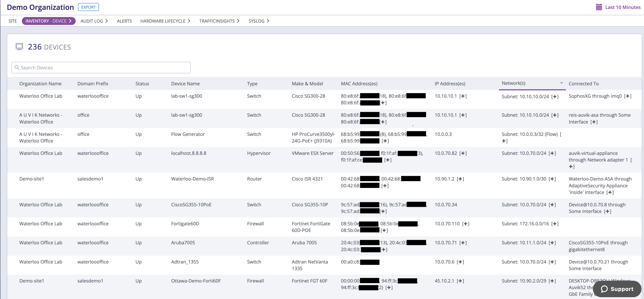This screenshot has width=644, height=299.
Task: Open TRAFFICINSIGHTS tab
Action: coord(219,21)
